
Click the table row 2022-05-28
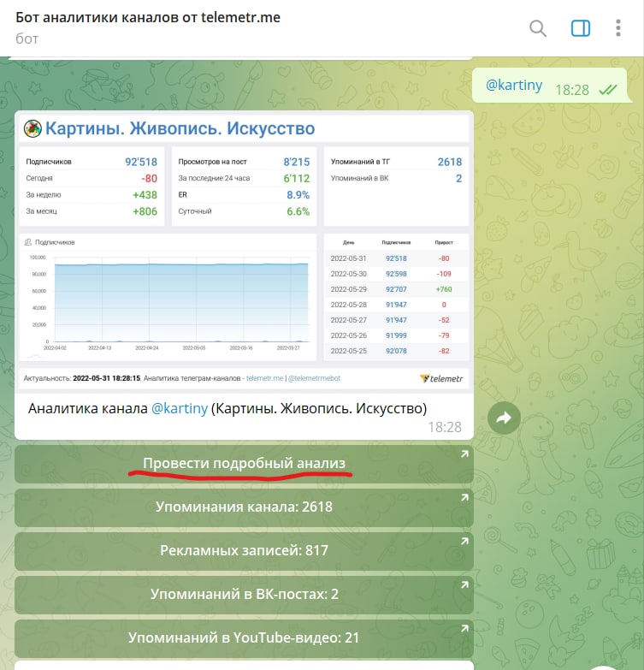[x=396, y=305]
